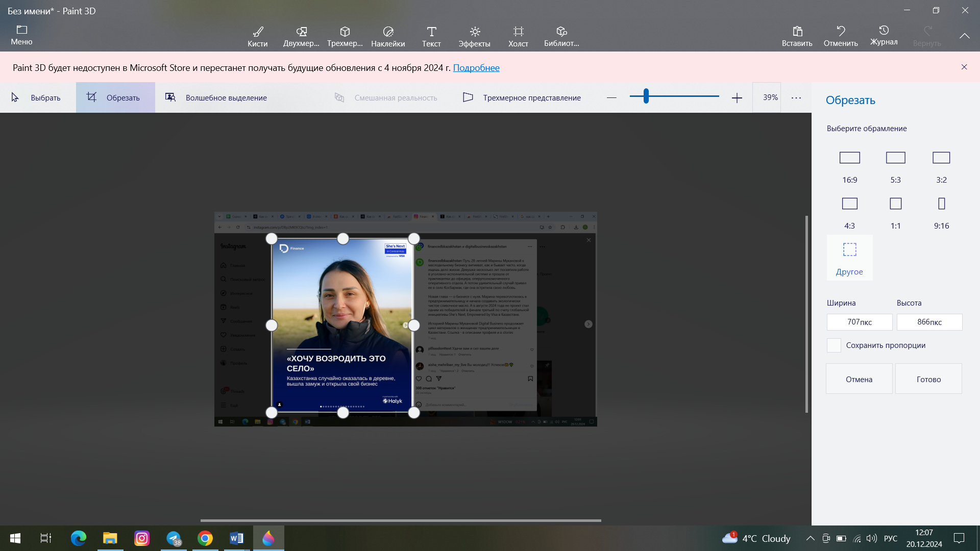
Task: Open the Подробнее link in the notice
Action: pos(476,68)
